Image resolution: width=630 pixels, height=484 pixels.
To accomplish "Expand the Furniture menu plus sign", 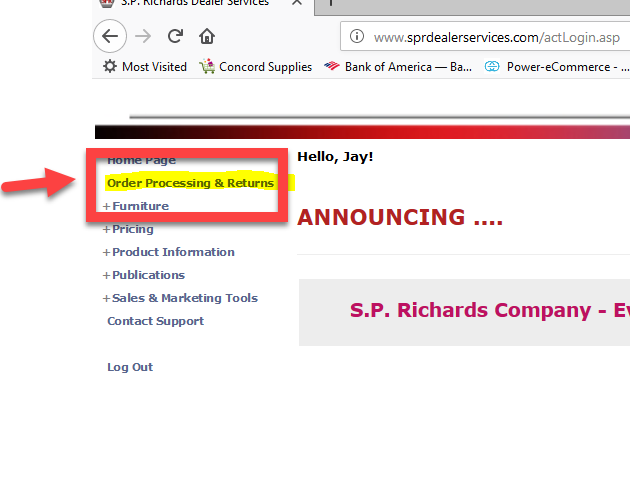I will 106,206.
